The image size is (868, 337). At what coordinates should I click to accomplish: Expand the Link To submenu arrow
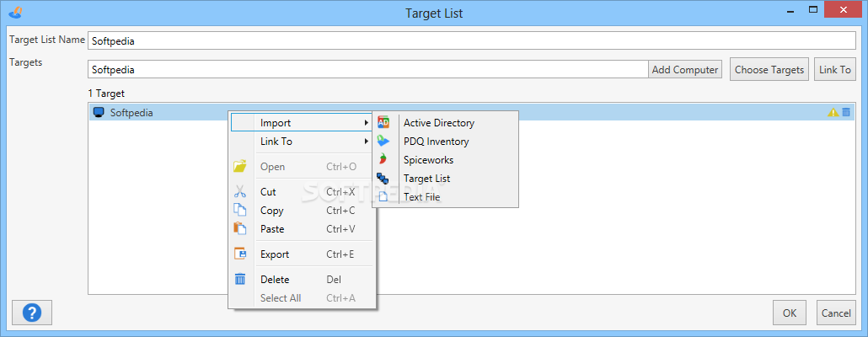366,141
